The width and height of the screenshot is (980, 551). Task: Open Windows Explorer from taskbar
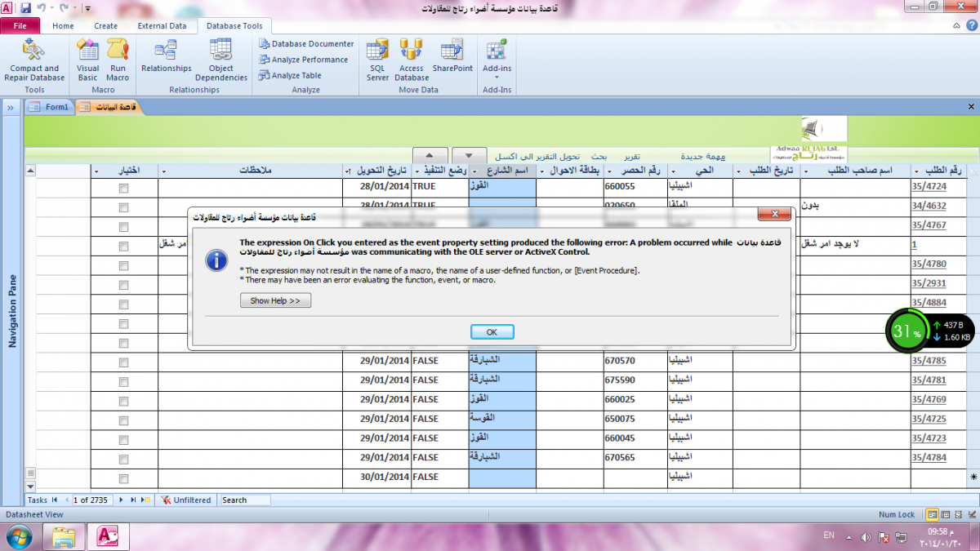coord(65,536)
